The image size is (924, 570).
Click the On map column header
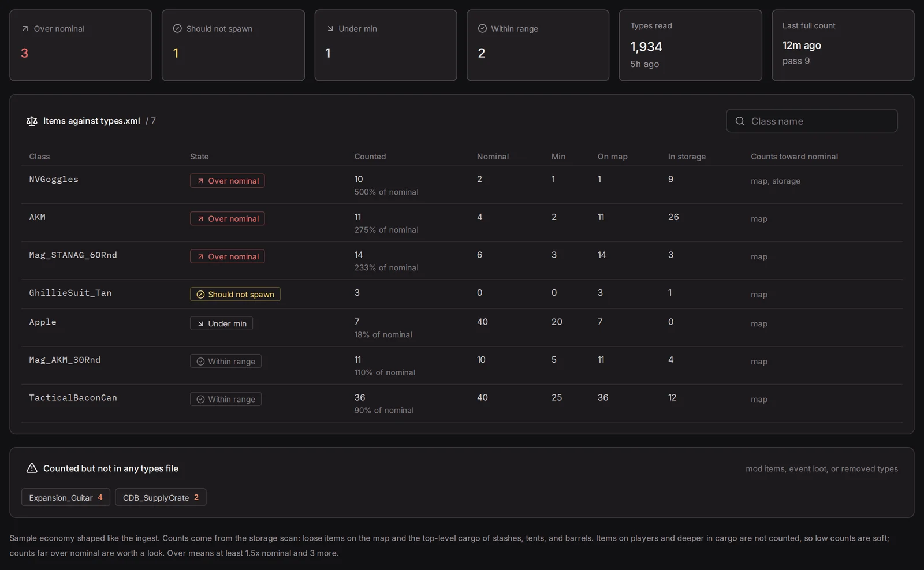coord(612,157)
